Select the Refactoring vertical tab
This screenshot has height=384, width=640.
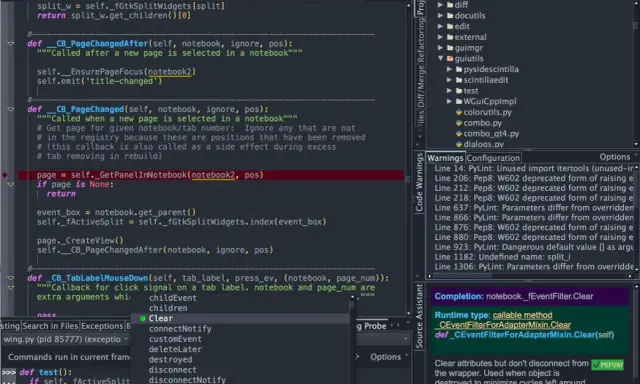coord(420,40)
